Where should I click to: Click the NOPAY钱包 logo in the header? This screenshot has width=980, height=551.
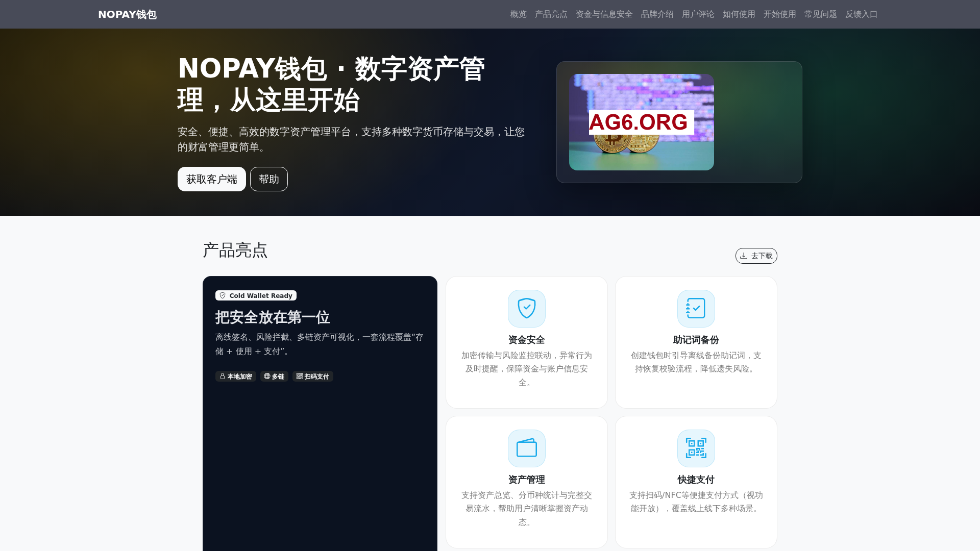tap(127, 14)
